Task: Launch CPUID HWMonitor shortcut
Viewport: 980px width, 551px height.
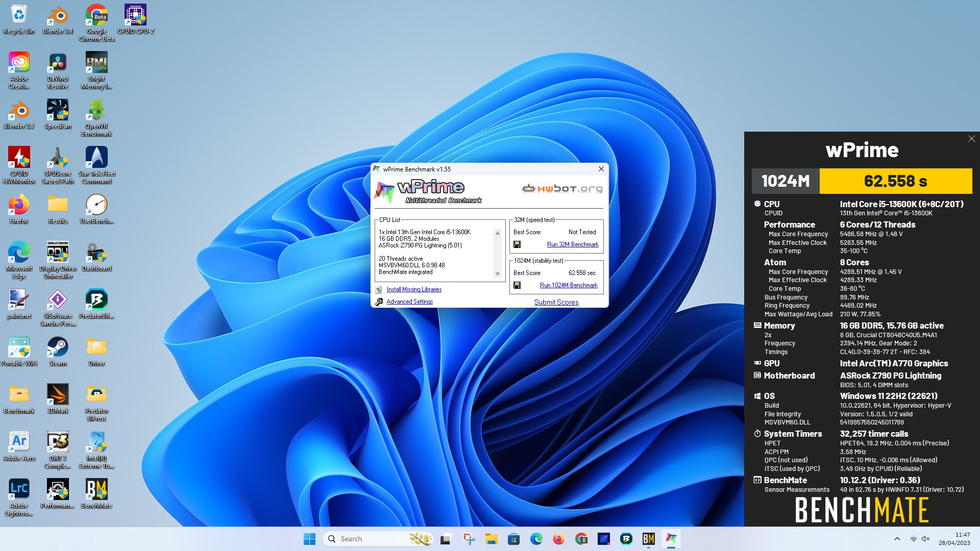Action: 19,165
